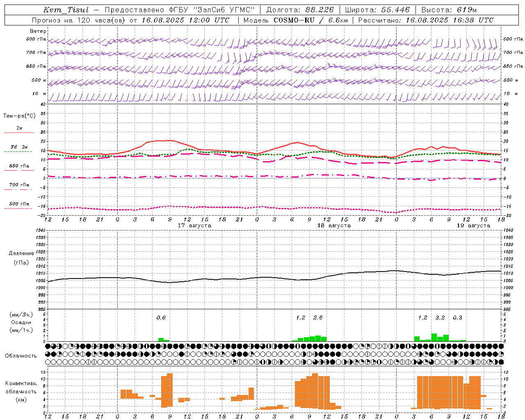The height and width of the screenshot is (420, 525).
Task: Select the text Предоставлено ФГБУ "ЗапСиб УГМС"
Action: point(180,10)
